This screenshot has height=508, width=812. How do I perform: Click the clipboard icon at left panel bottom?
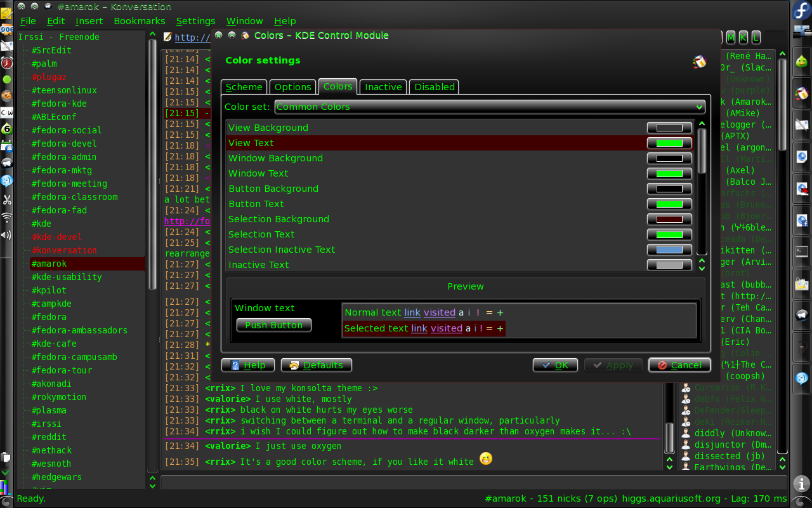click(6, 457)
